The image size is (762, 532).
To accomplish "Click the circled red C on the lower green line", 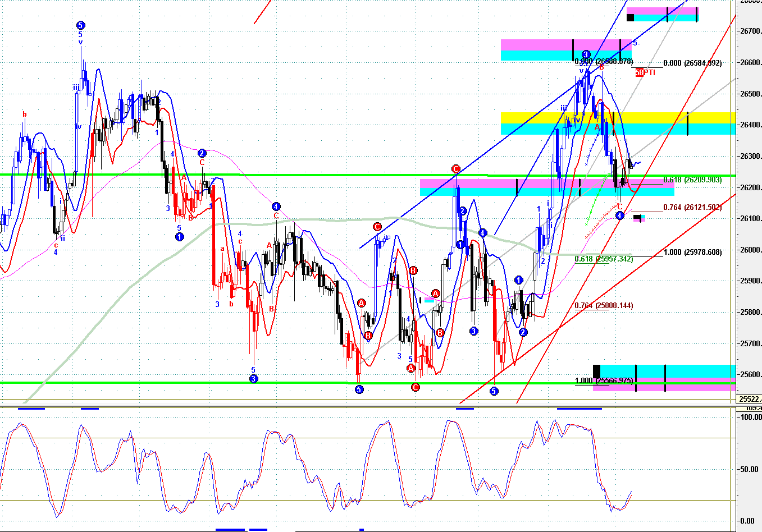I will pos(415,387).
